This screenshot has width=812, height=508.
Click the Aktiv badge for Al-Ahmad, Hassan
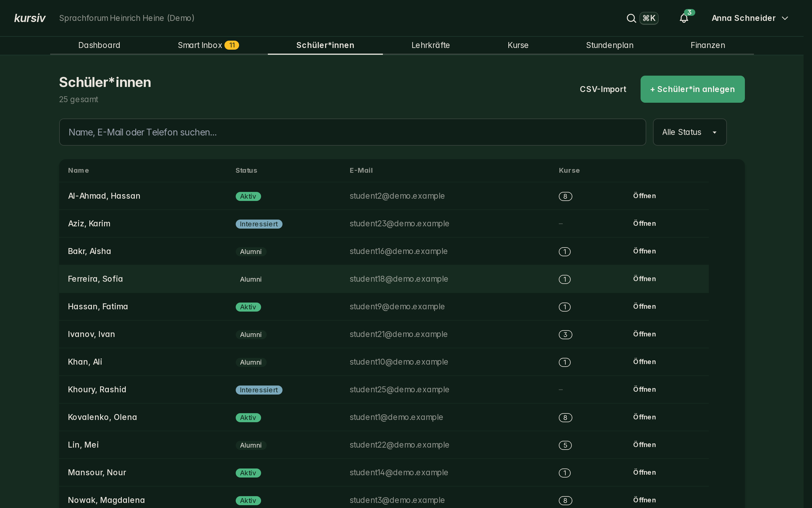pos(248,196)
